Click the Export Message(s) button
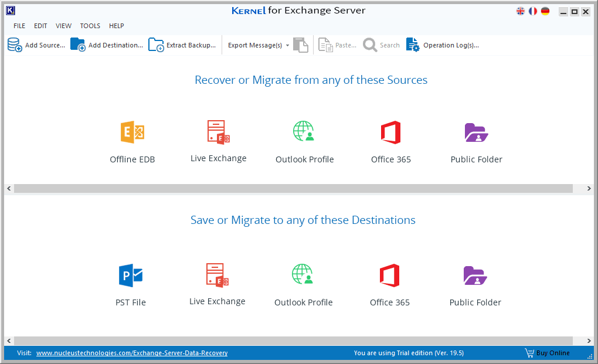The height and width of the screenshot is (364, 598). [x=255, y=45]
